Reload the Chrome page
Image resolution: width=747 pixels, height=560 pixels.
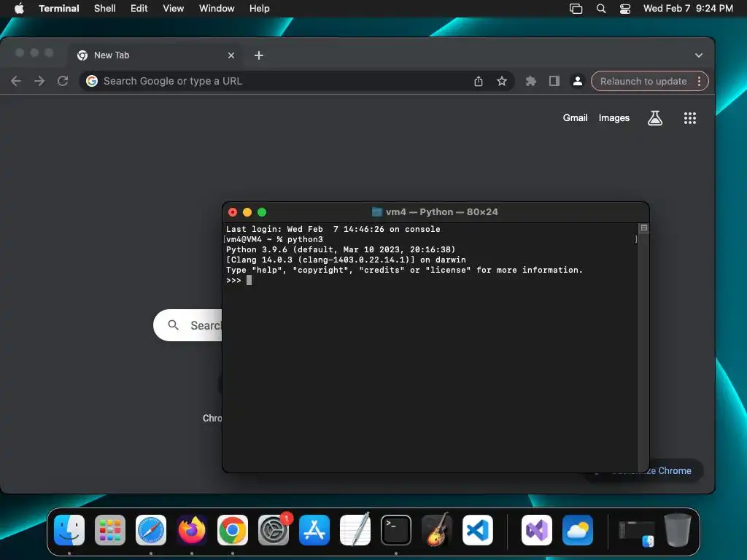[63, 81]
